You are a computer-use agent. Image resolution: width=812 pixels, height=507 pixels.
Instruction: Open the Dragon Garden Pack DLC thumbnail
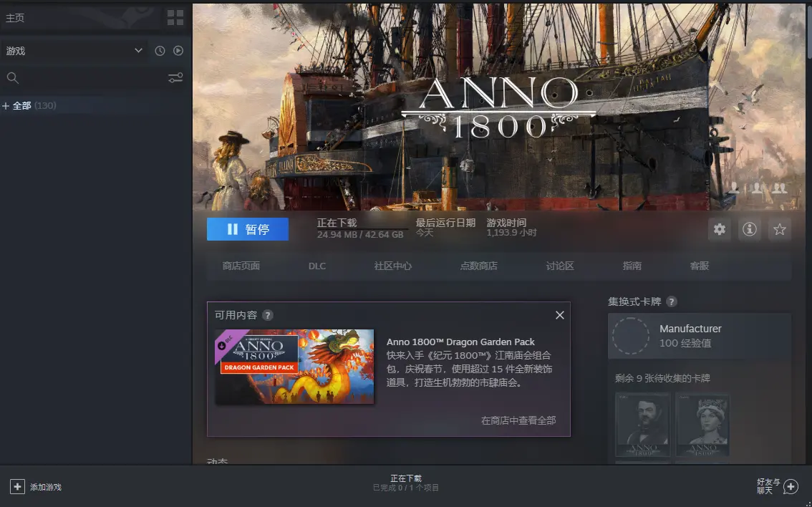point(294,367)
